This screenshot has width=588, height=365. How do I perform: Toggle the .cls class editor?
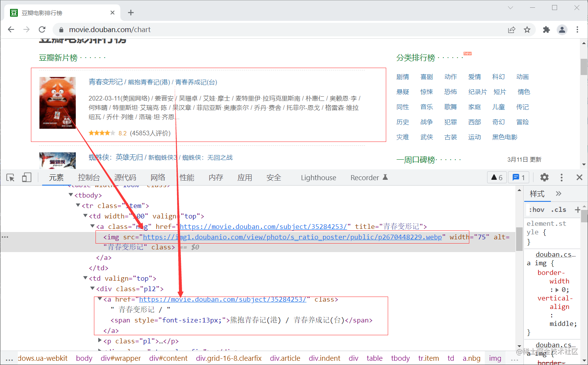click(559, 210)
